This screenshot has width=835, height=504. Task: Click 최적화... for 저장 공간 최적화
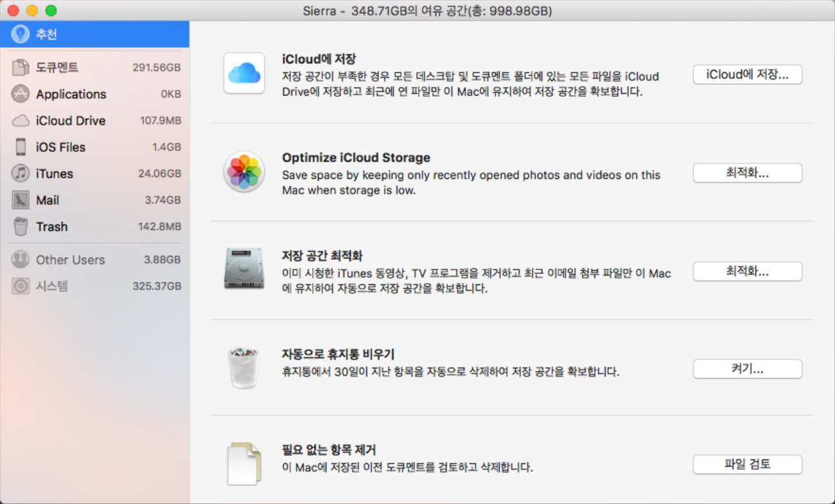point(747,271)
